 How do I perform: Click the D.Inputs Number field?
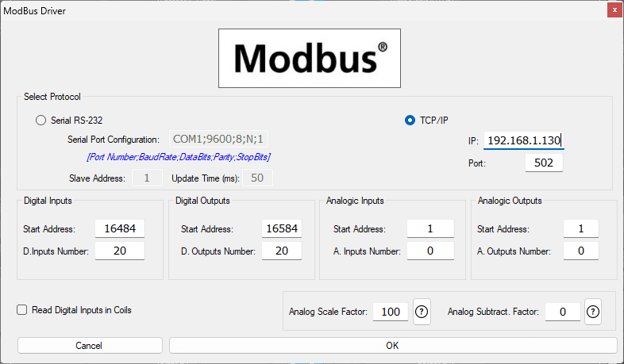tap(120, 251)
